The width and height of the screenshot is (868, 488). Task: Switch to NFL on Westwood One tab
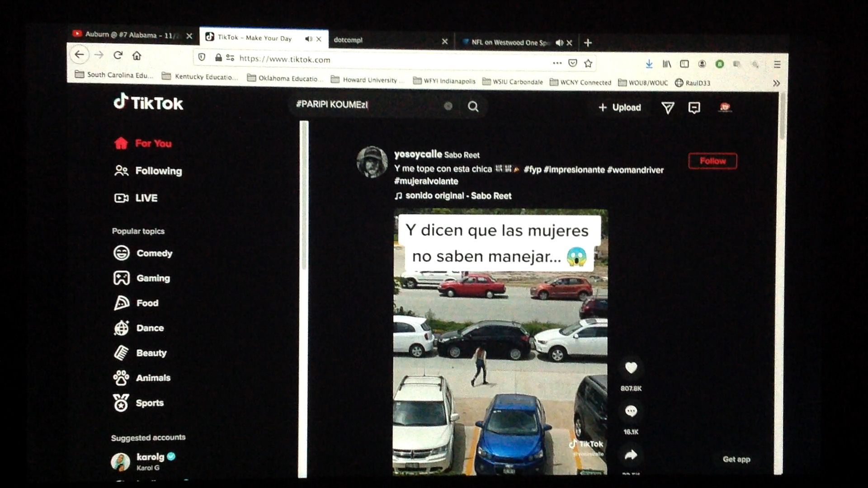506,42
